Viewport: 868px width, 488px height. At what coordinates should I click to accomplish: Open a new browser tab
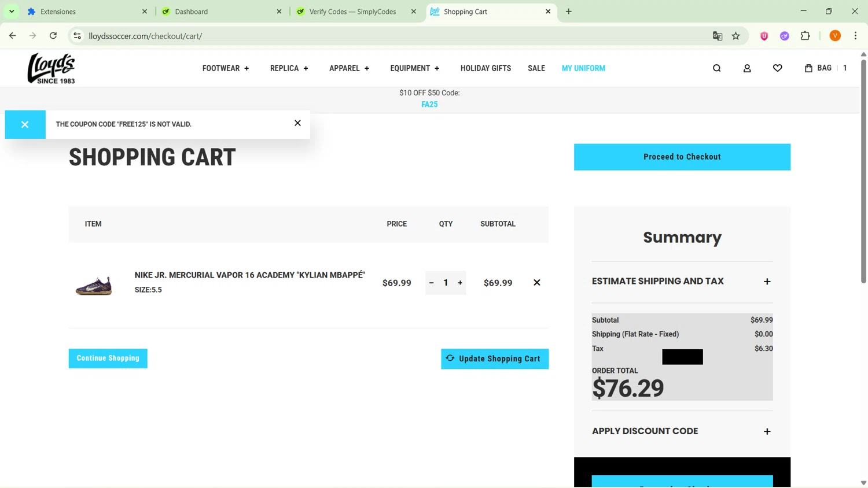[x=569, y=12]
